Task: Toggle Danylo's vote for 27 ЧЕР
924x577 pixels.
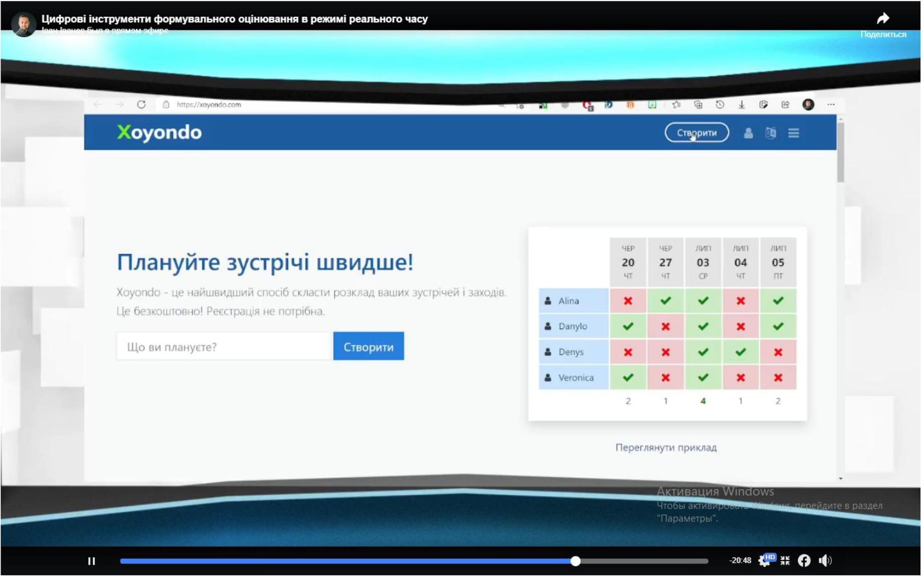Action: click(666, 327)
